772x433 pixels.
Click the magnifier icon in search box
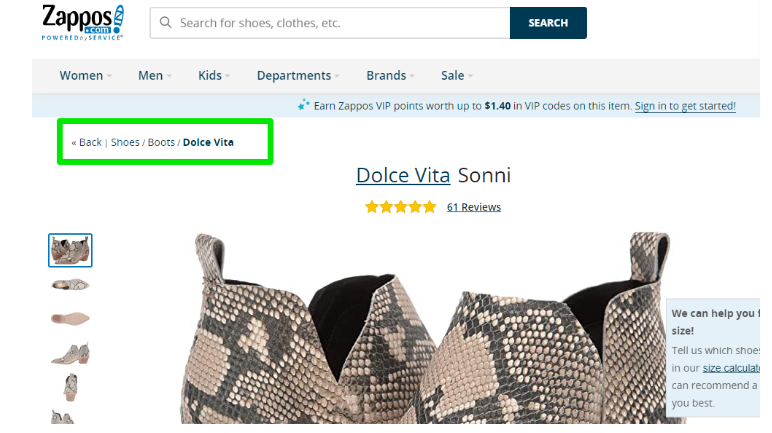[165, 23]
